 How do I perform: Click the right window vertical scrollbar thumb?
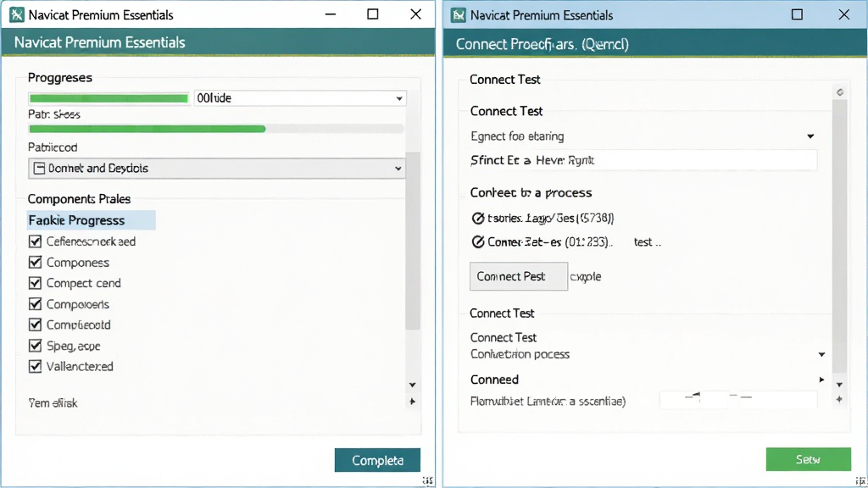(x=840, y=236)
